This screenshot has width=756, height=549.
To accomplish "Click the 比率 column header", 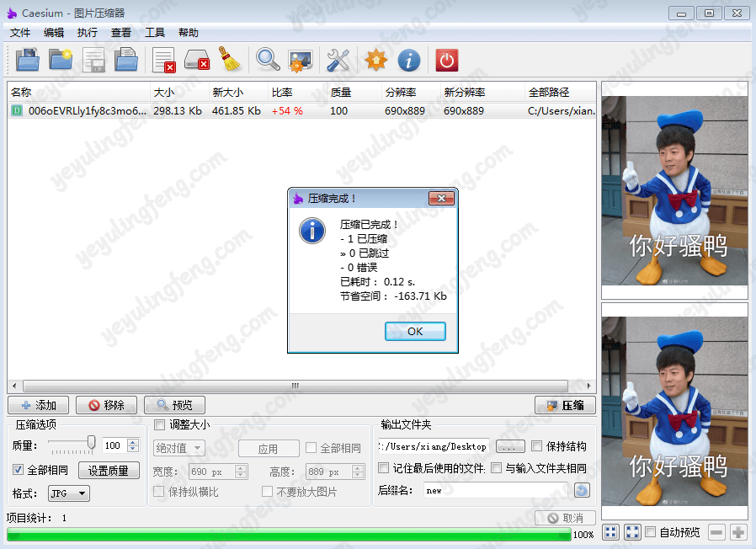I will [x=297, y=92].
